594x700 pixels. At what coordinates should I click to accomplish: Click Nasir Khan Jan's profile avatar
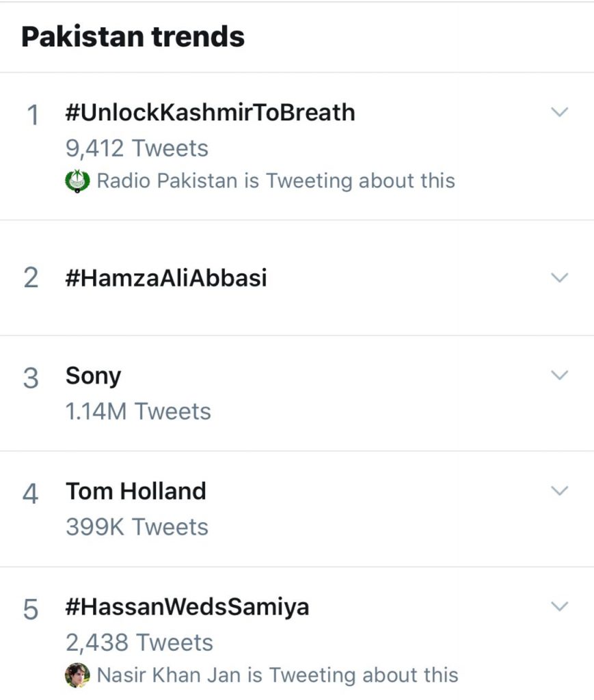(x=77, y=675)
